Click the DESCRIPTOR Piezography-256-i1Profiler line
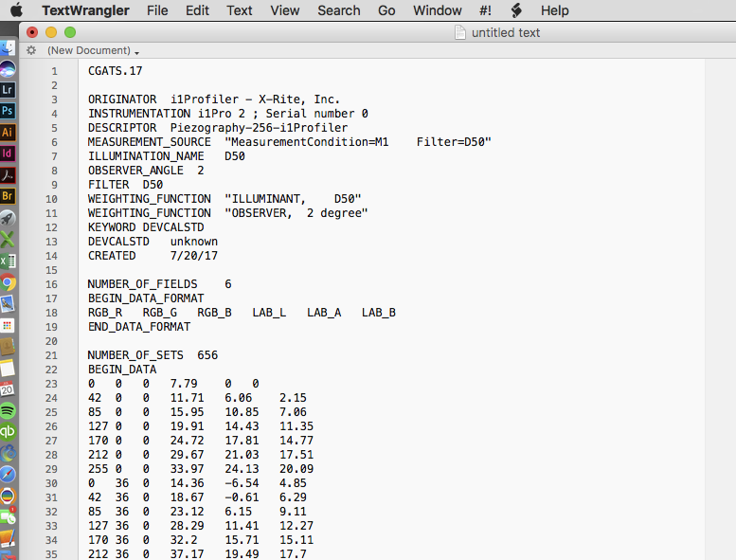The image size is (736, 560). pos(218,128)
